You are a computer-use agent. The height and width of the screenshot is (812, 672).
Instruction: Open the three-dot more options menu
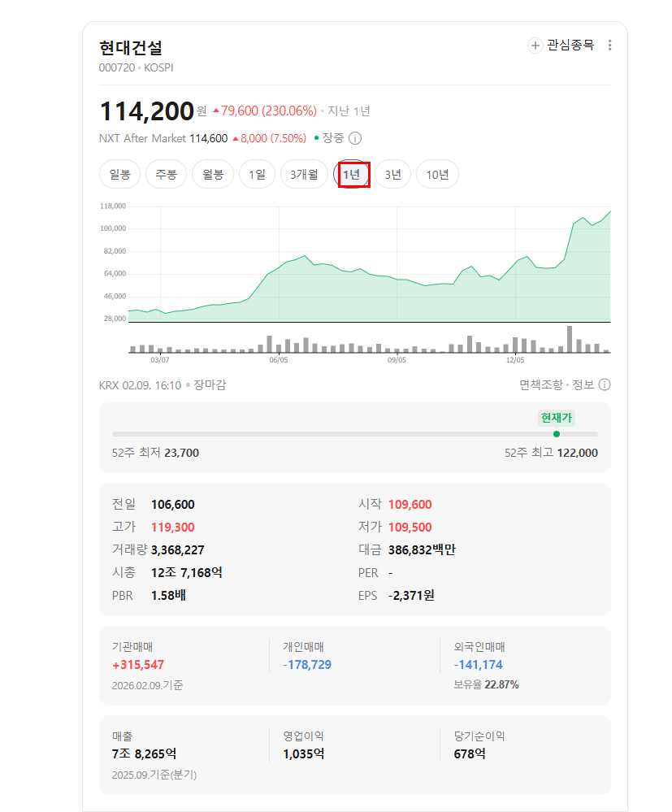click(610, 45)
